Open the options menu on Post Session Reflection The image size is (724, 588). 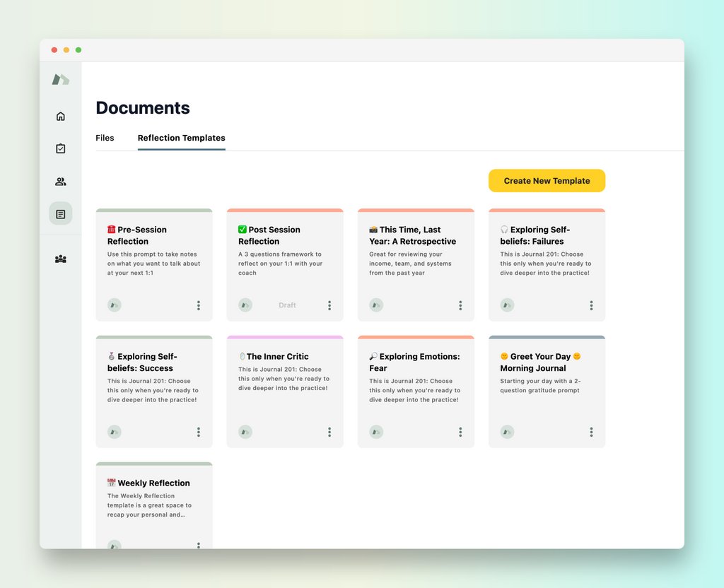point(329,305)
